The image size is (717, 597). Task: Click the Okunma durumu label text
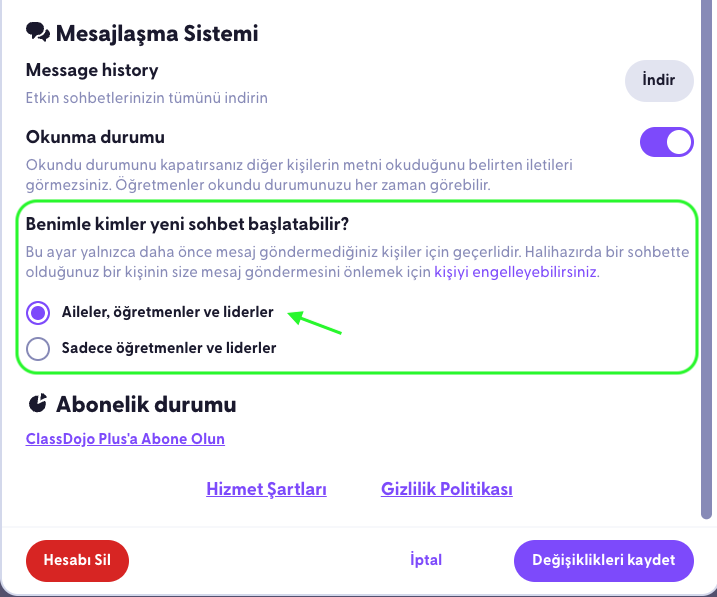pyautogui.click(x=95, y=137)
